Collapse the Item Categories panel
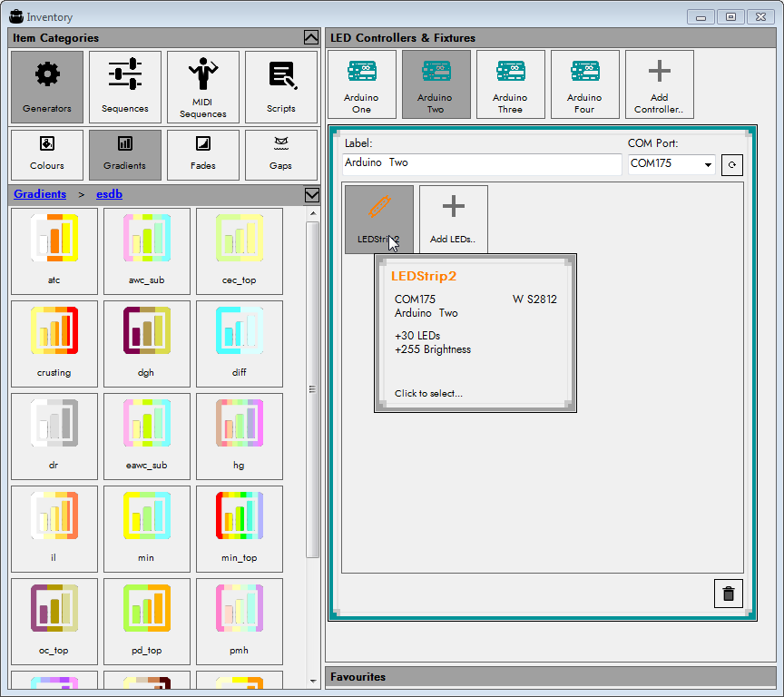 pyautogui.click(x=311, y=37)
